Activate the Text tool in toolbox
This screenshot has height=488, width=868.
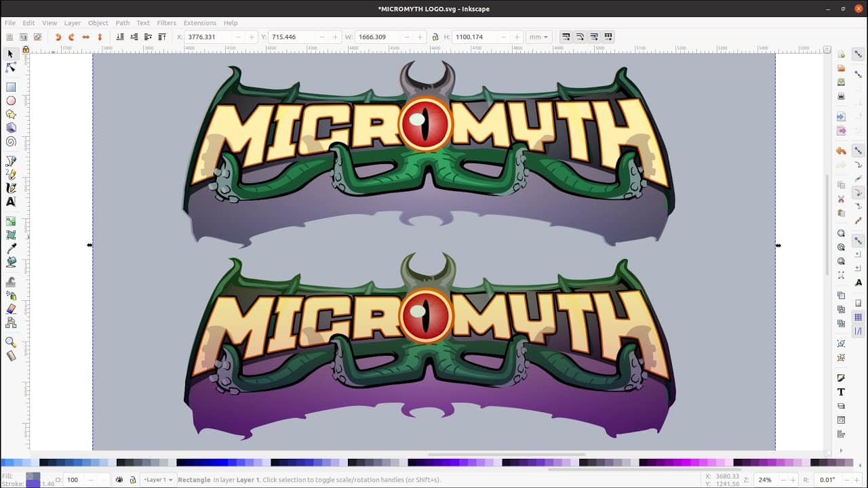(11, 201)
